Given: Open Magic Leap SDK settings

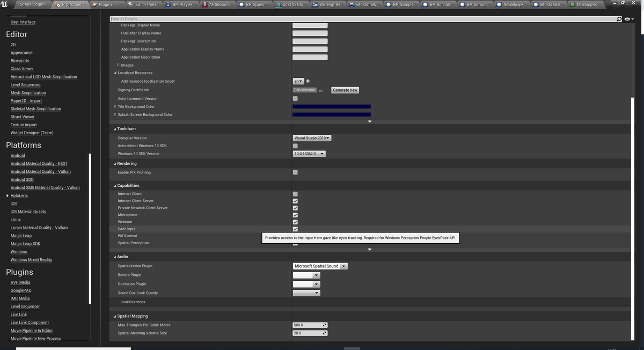Looking at the screenshot, I should pos(25,244).
